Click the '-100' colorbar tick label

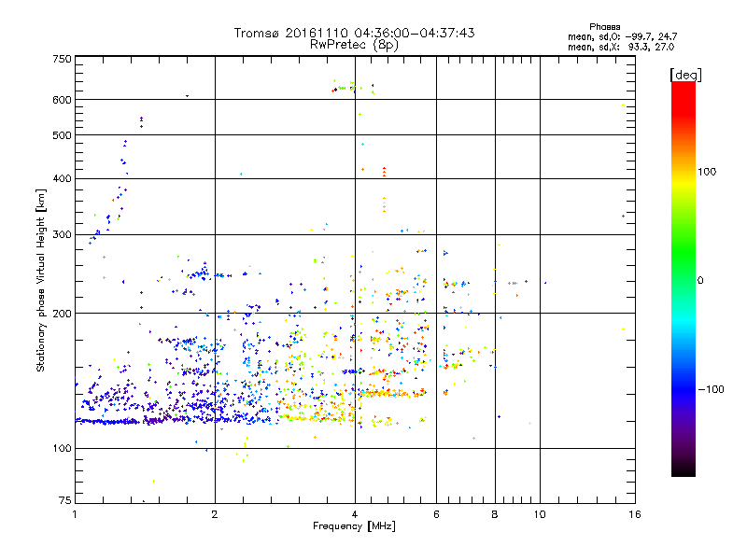click(711, 389)
